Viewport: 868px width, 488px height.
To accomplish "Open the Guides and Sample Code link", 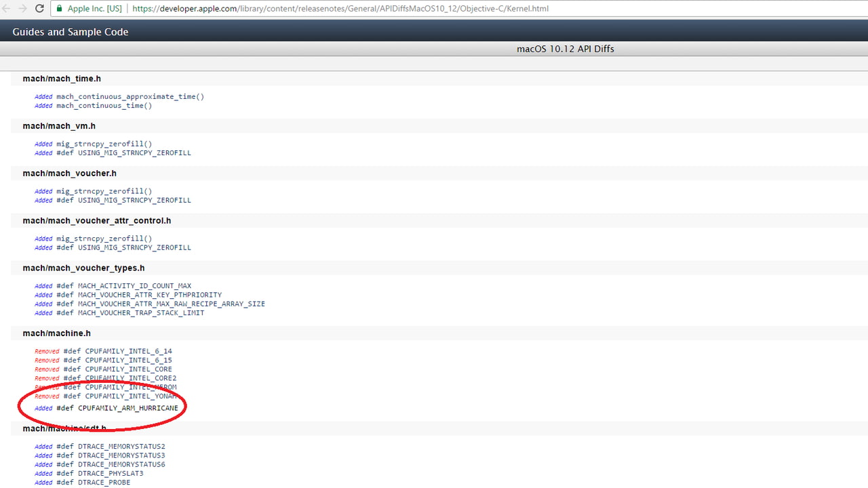I will pyautogui.click(x=70, y=32).
